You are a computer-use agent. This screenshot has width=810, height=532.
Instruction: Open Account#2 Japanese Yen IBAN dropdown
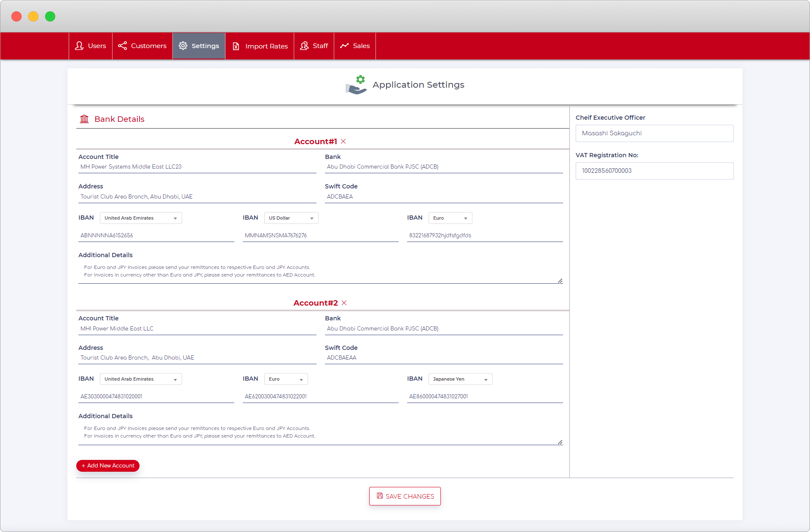click(x=460, y=379)
